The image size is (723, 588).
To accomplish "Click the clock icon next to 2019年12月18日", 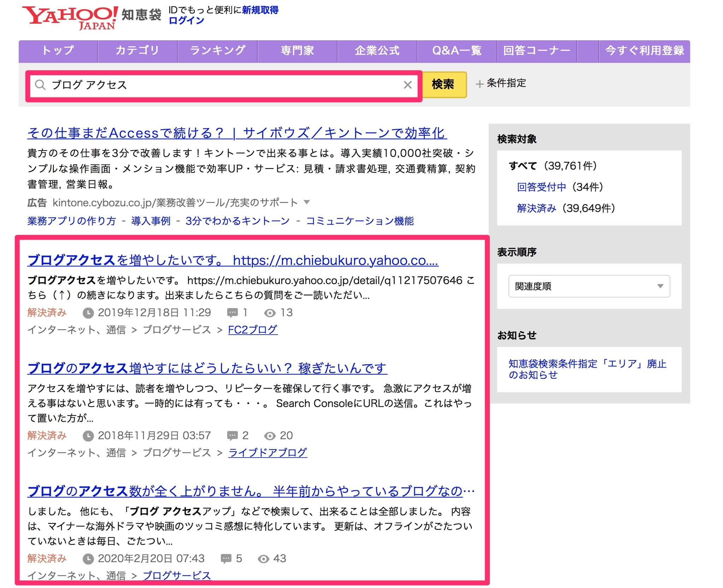I will tap(88, 313).
